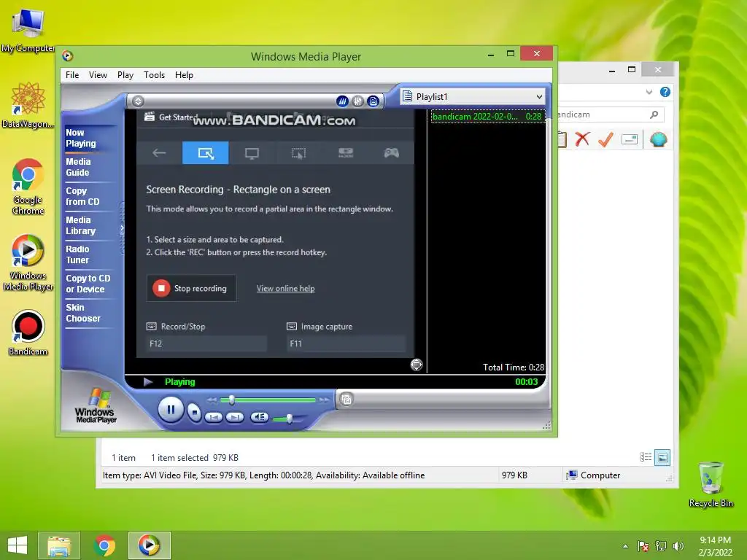Select the DataWagon desktop shortcut
747x560 pixels.
click(28, 105)
